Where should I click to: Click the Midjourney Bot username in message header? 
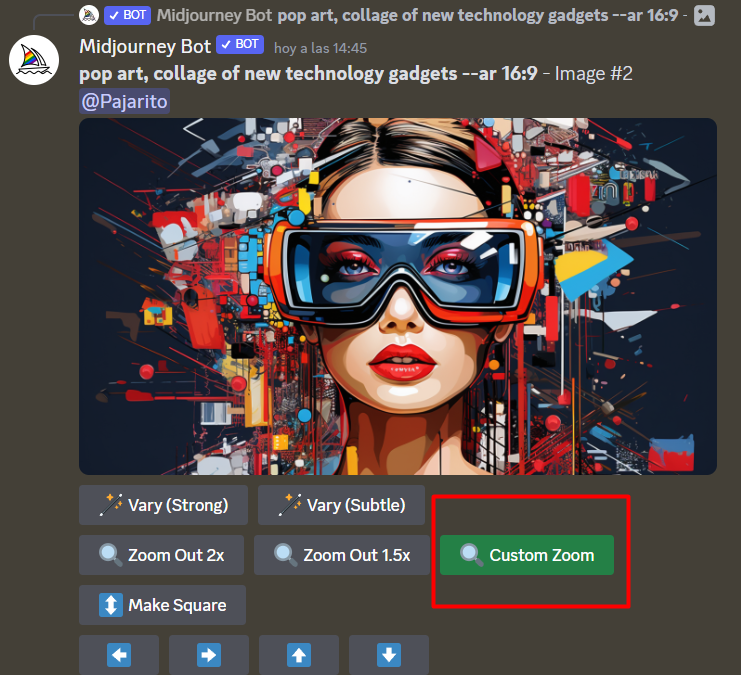tap(143, 46)
